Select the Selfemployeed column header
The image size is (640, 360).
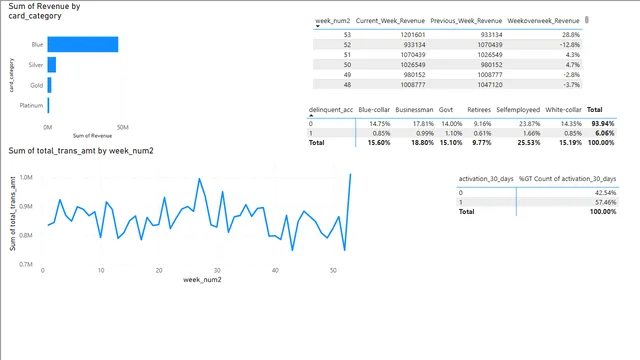[x=518, y=109]
